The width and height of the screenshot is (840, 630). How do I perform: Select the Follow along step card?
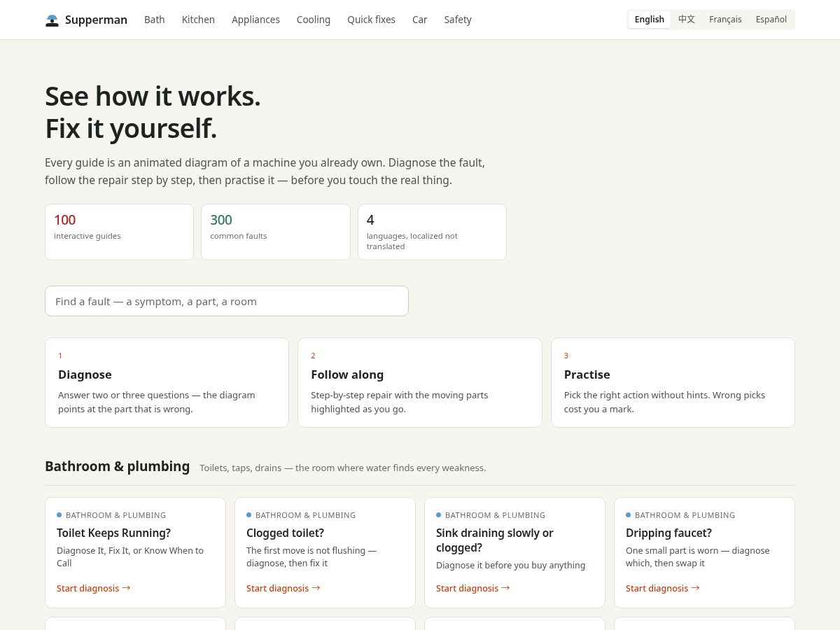pos(420,382)
